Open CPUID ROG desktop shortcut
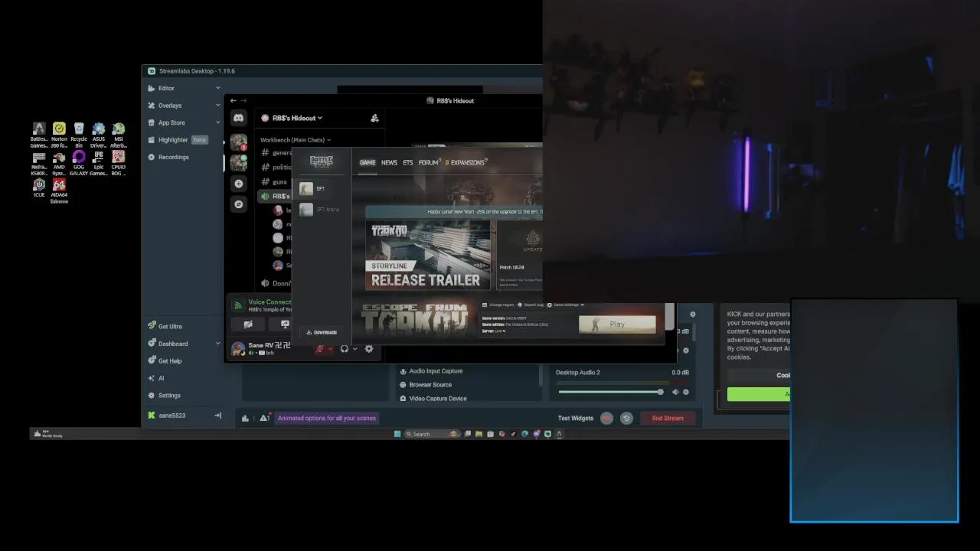The height and width of the screenshot is (551, 980). point(119,163)
